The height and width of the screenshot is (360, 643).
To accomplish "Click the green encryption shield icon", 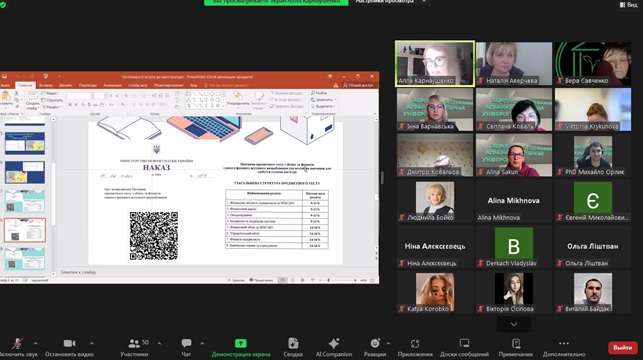I will coord(3,5).
